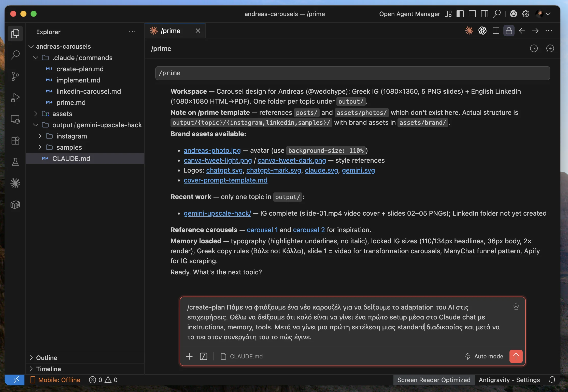Expand the Outline section
This screenshot has width=568, height=392.
tap(85, 358)
